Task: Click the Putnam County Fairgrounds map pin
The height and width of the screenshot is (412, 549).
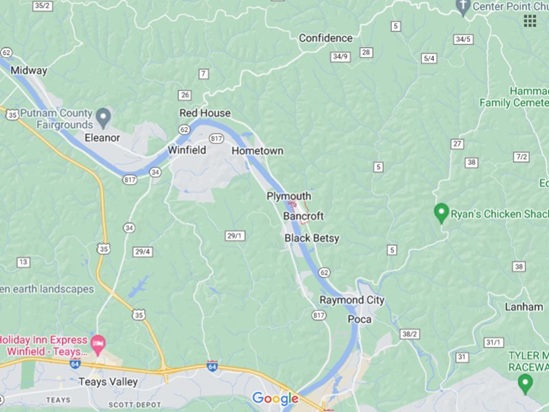Action: (x=103, y=118)
